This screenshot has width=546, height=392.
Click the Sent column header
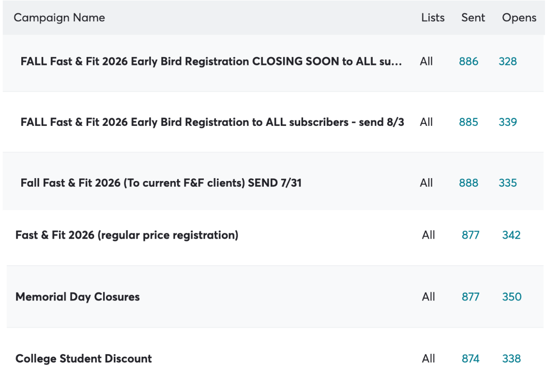(x=473, y=18)
